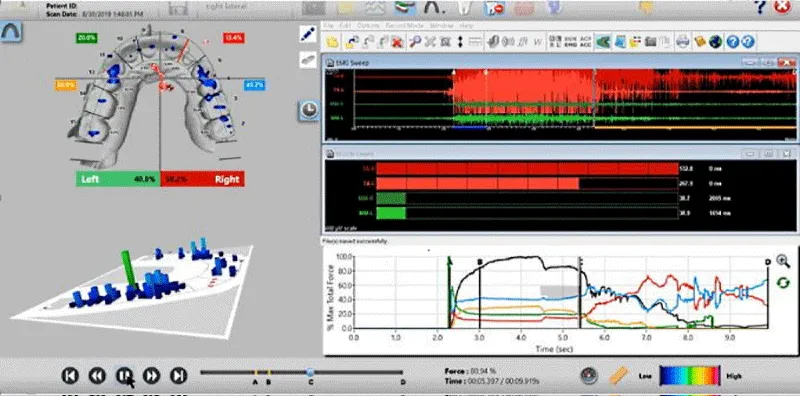The image size is (800, 396).
Task: Click the blue playback slider handle
Action: click(x=310, y=373)
